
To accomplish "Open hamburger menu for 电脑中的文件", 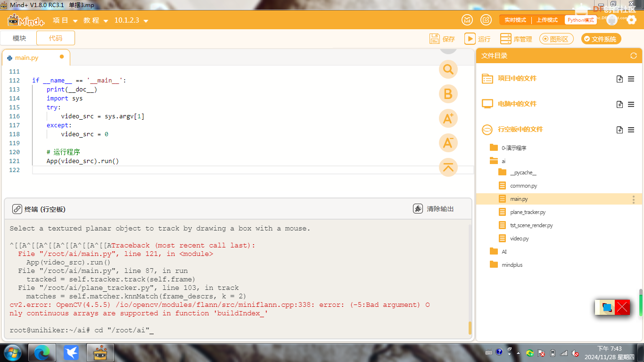I will click(631, 104).
